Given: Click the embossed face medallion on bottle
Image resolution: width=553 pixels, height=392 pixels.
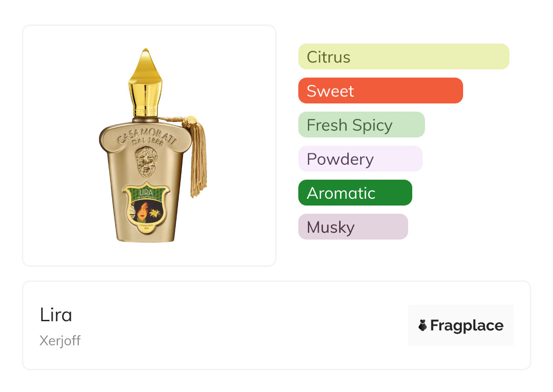Looking at the screenshot, I should pyautogui.click(x=147, y=162).
